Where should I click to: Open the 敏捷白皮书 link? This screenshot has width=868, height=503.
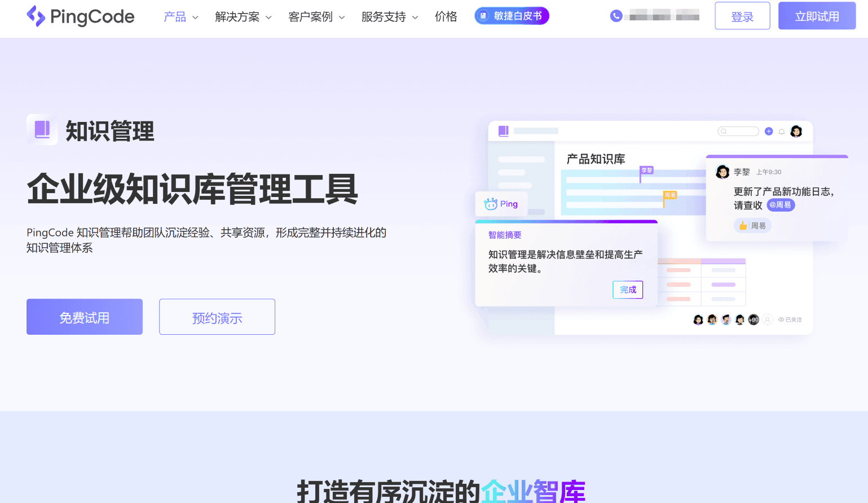click(512, 16)
